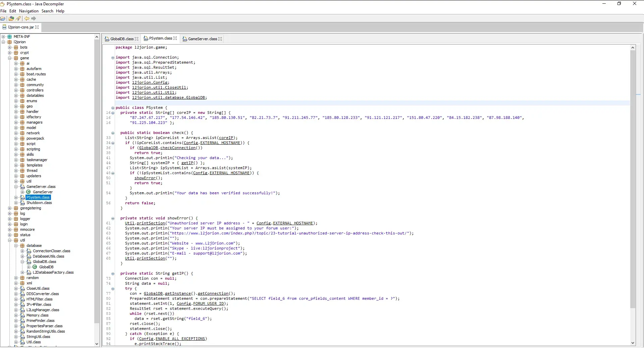Screen dimensions: 644x348
Task: Click the gsregistering package icon
Action: (16, 208)
